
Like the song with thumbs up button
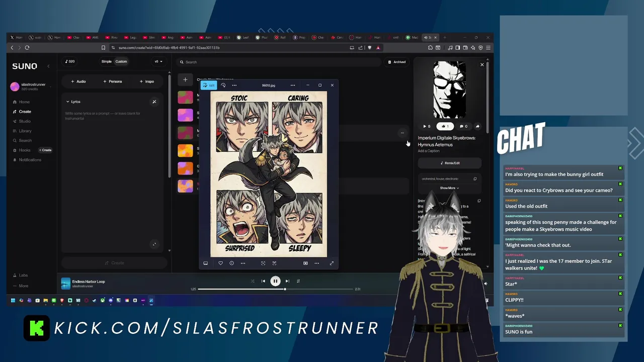tap(445, 126)
